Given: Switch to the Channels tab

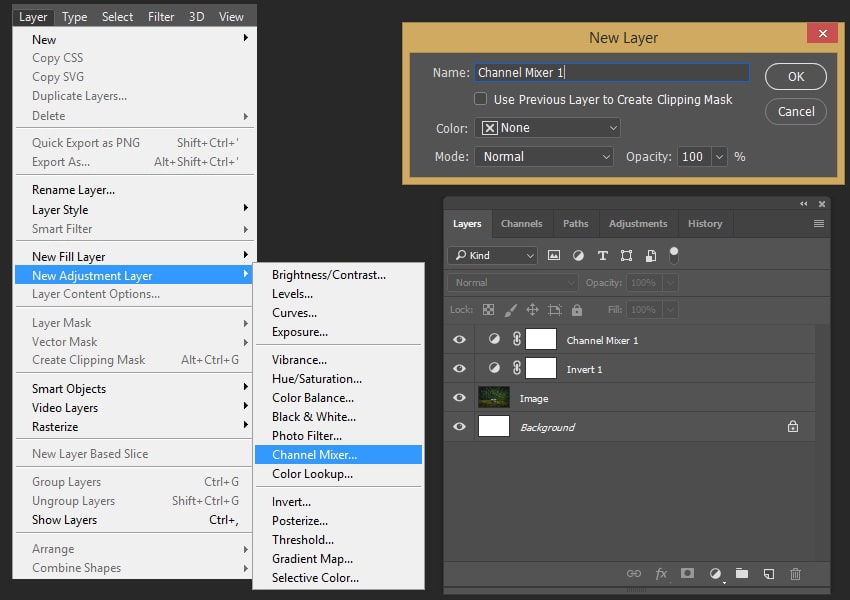Looking at the screenshot, I should (x=521, y=223).
